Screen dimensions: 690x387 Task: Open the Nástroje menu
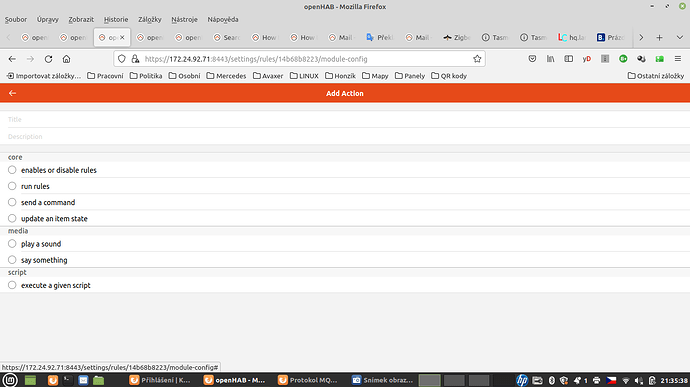[184, 19]
